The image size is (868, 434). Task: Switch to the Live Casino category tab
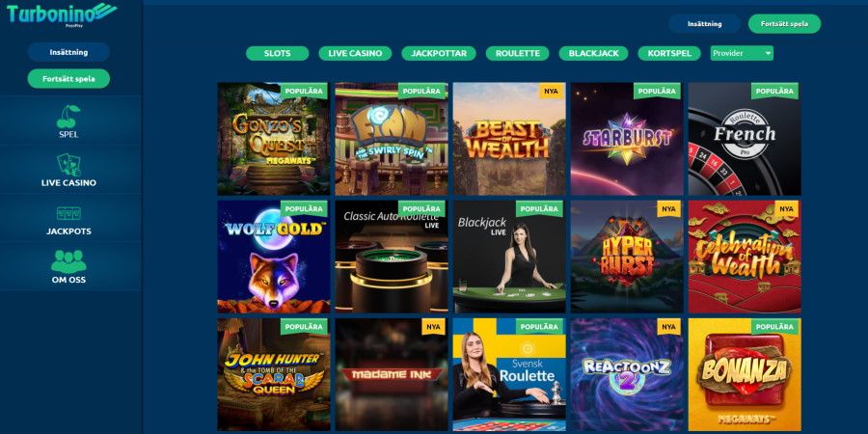[355, 53]
